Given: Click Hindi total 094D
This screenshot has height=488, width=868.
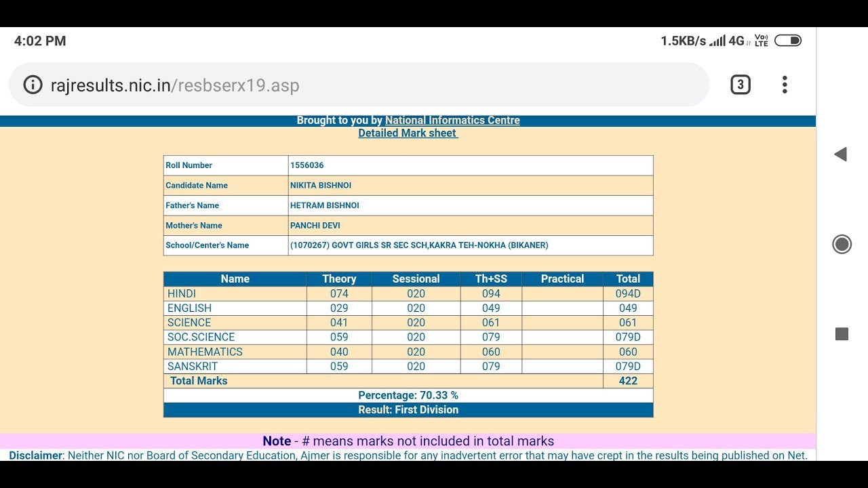Looking at the screenshot, I should tap(628, 293).
